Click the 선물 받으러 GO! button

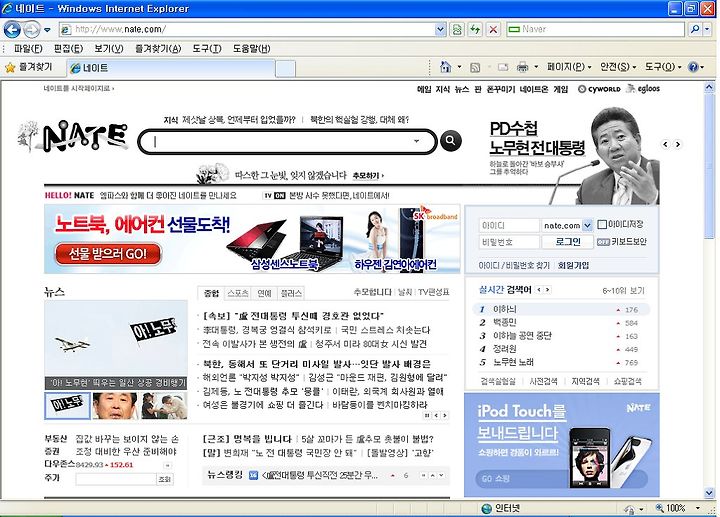pyautogui.click(x=108, y=254)
